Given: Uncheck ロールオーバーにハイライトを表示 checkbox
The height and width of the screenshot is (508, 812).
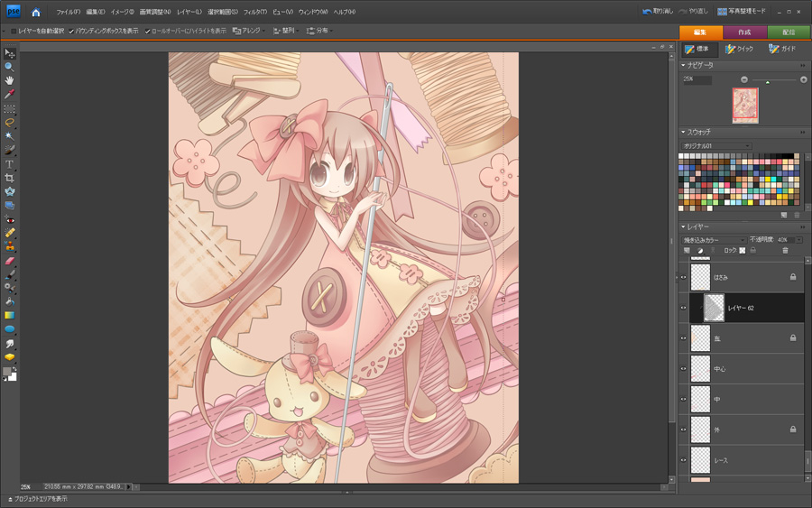Looking at the screenshot, I should click(148, 31).
